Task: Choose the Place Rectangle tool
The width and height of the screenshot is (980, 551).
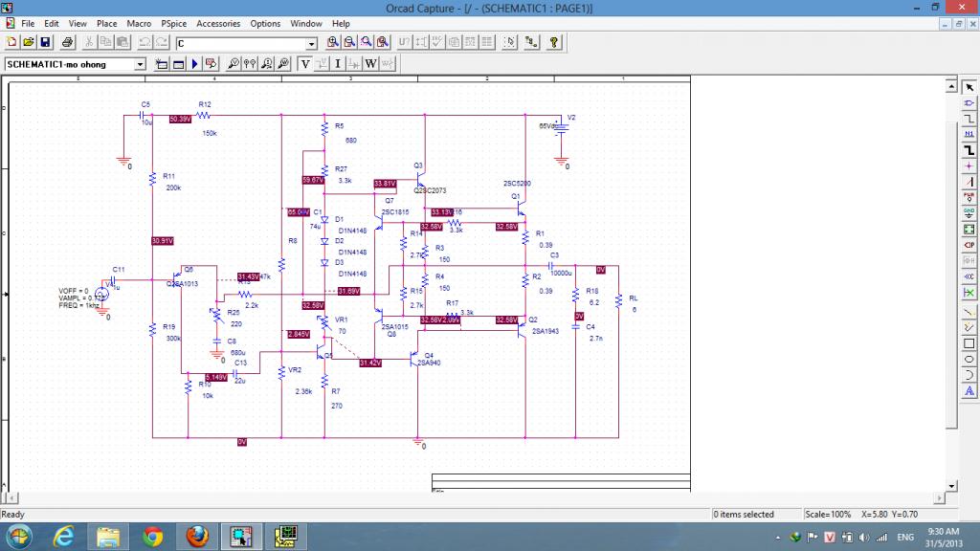Action: [x=969, y=343]
